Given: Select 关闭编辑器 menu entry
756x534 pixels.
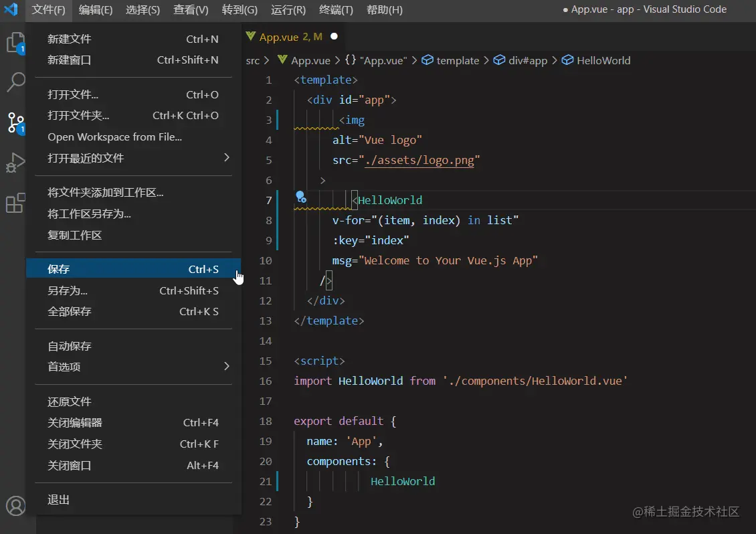Looking at the screenshot, I should coord(134,422).
